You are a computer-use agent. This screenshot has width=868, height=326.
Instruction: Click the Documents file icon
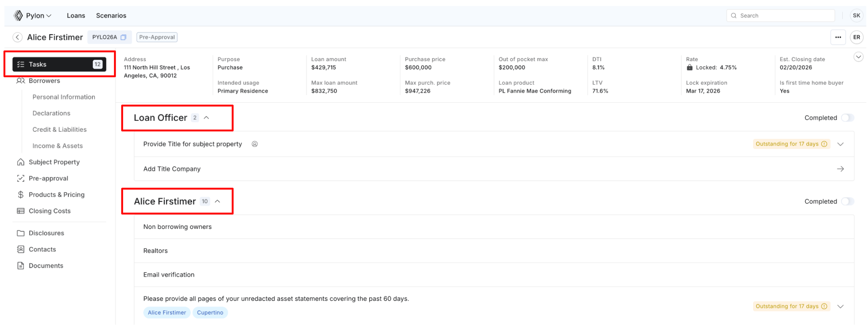pyautogui.click(x=21, y=265)
